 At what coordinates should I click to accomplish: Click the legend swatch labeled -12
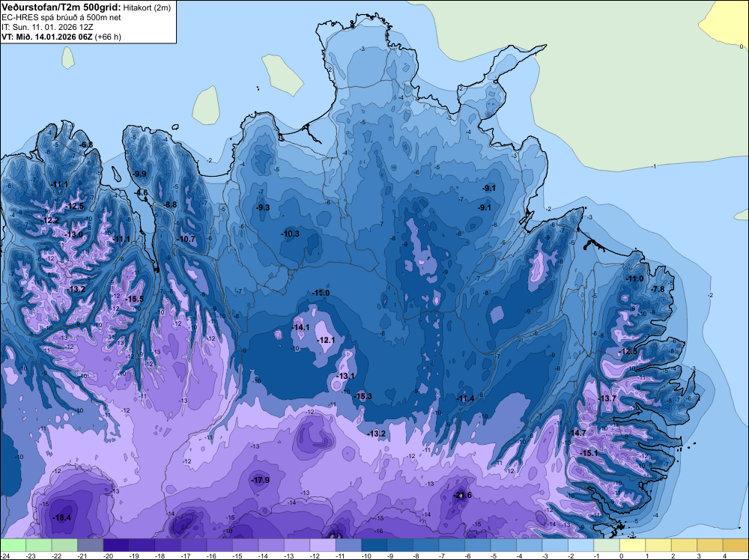(322, 545)
